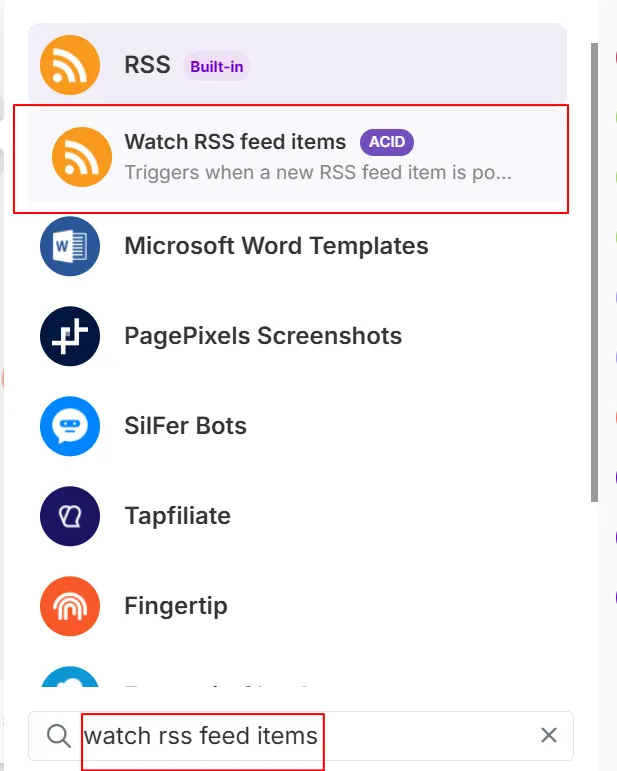Select the Fingertip app icon
This screenshot has height=771, width=617.
pyautogui.click(x=70, y=606)
